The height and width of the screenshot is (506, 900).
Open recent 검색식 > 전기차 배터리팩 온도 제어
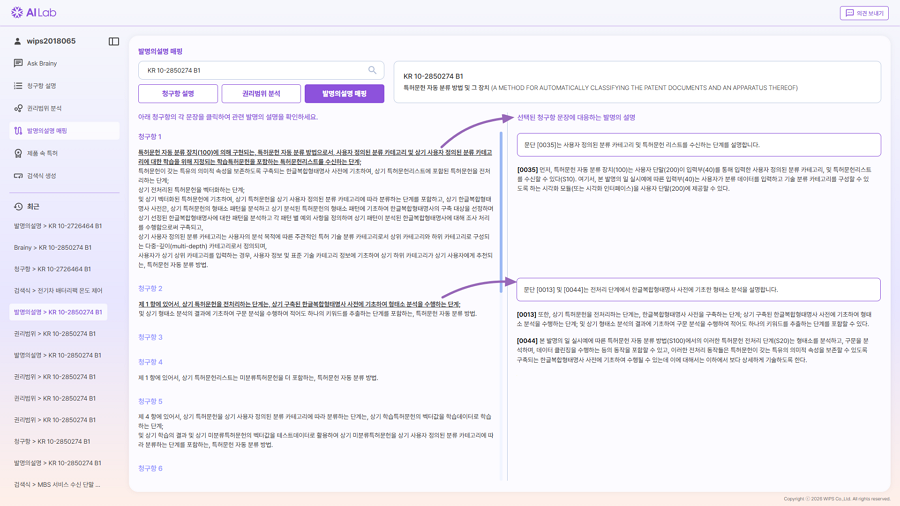click(x=58, y=291)
